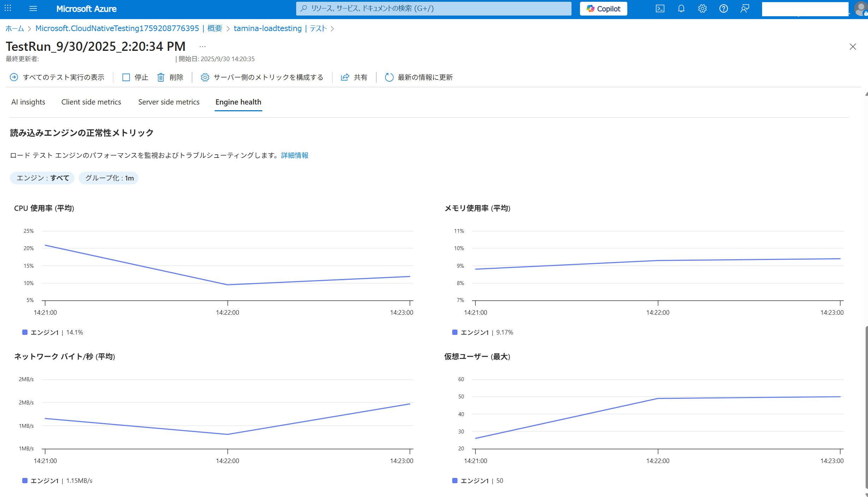Image resolution: width=868 pixels, height=497 pixels.
Task: Click the share 共有 icon
Action: point(345,77)
